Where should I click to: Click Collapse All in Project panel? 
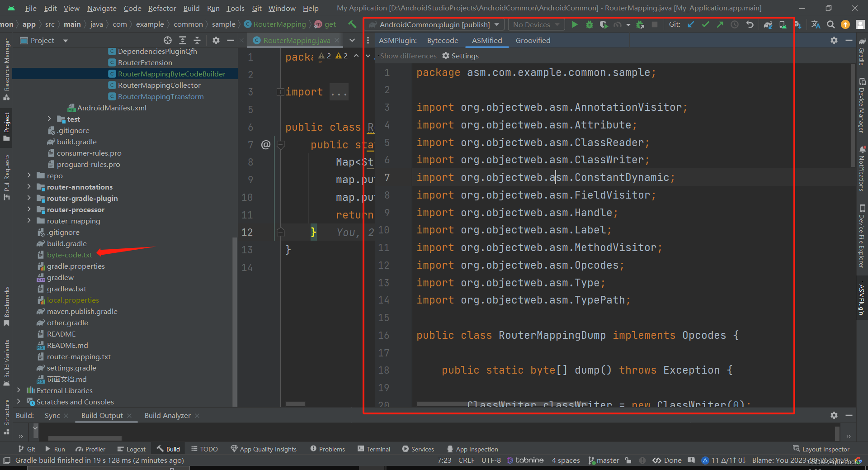click(197, 40)
